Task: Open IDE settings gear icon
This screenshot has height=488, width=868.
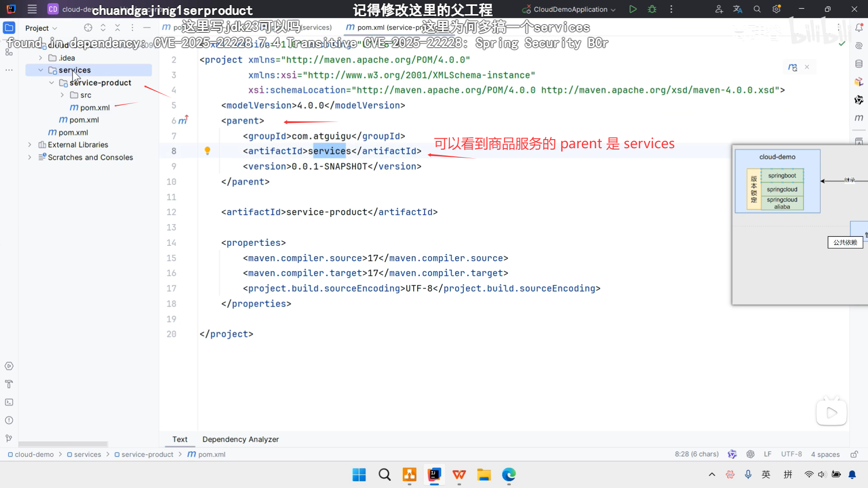Action: click(x=777, y=9)
